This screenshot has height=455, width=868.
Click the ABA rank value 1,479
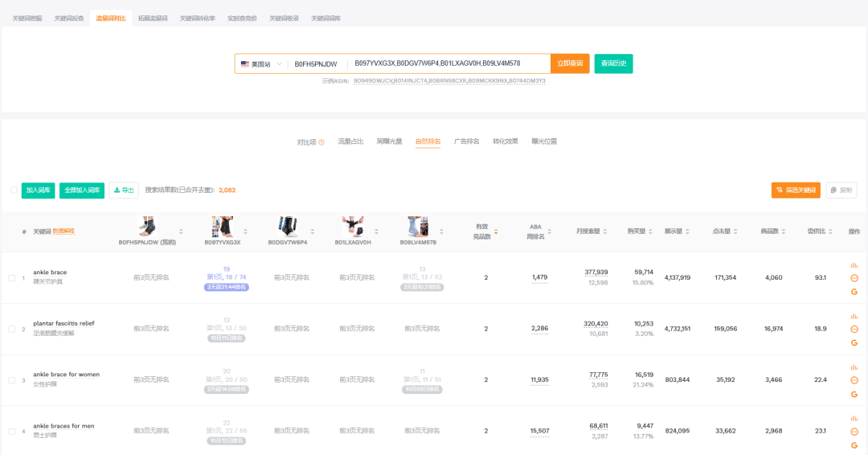pyautogui.click(x=540, y=277)
